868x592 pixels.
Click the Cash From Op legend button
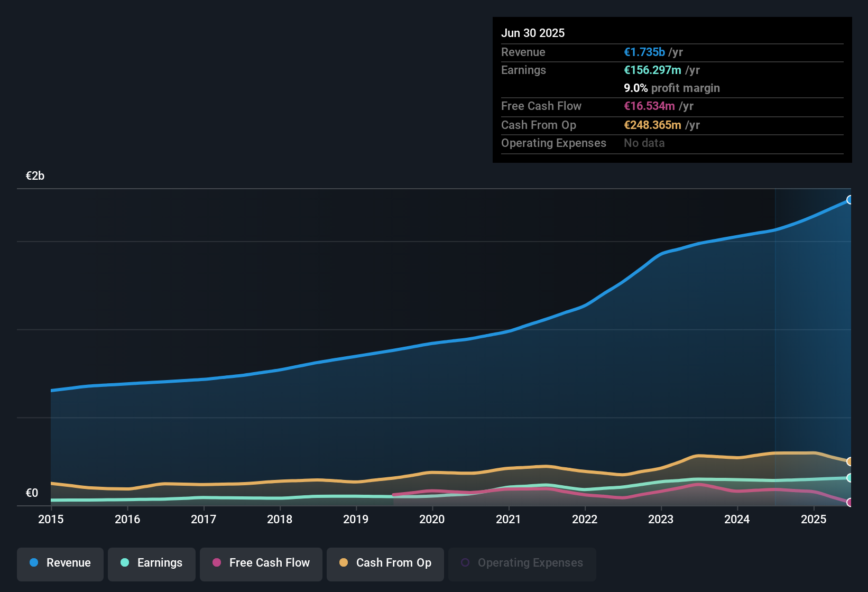(385, 563)
